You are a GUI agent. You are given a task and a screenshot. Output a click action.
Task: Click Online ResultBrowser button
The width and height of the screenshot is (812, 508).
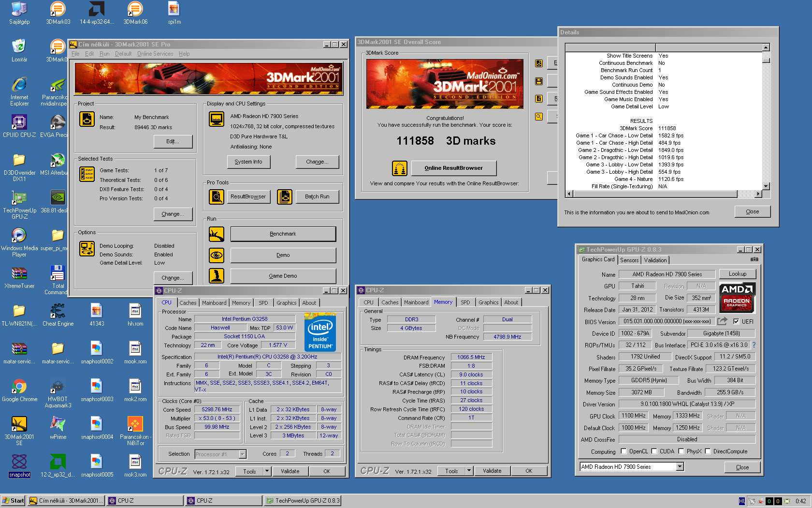(454, 168)
